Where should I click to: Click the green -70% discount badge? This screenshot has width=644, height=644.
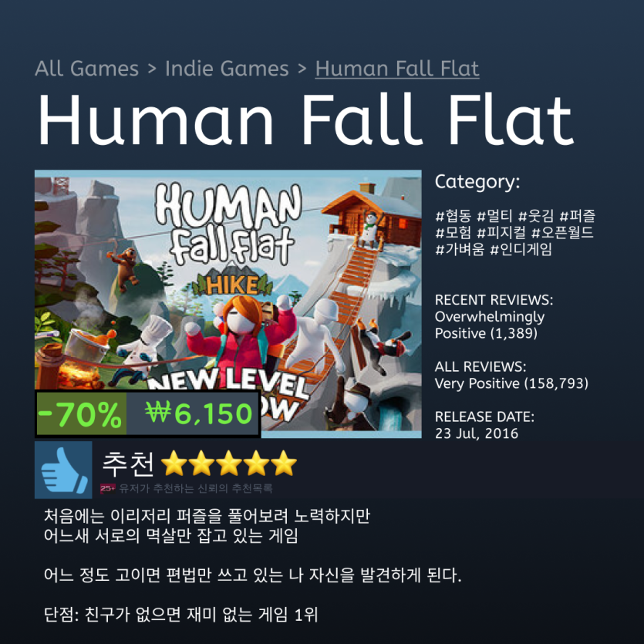pos(81,414)
